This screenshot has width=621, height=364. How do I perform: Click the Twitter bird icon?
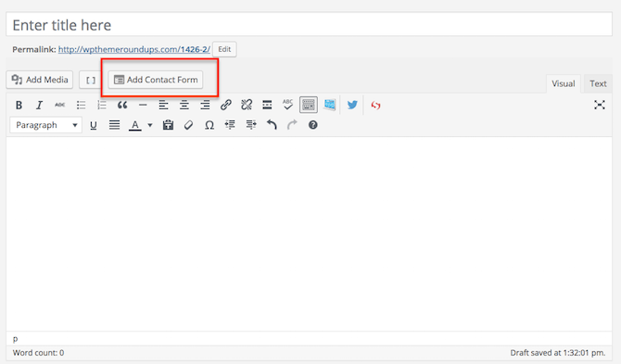tap(352, 106)
